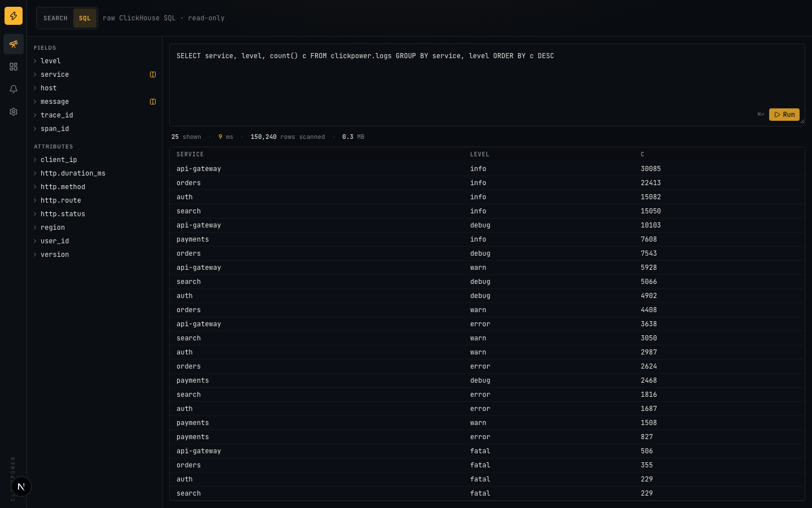Click the 150,240 rows scanned statistic

288,137
